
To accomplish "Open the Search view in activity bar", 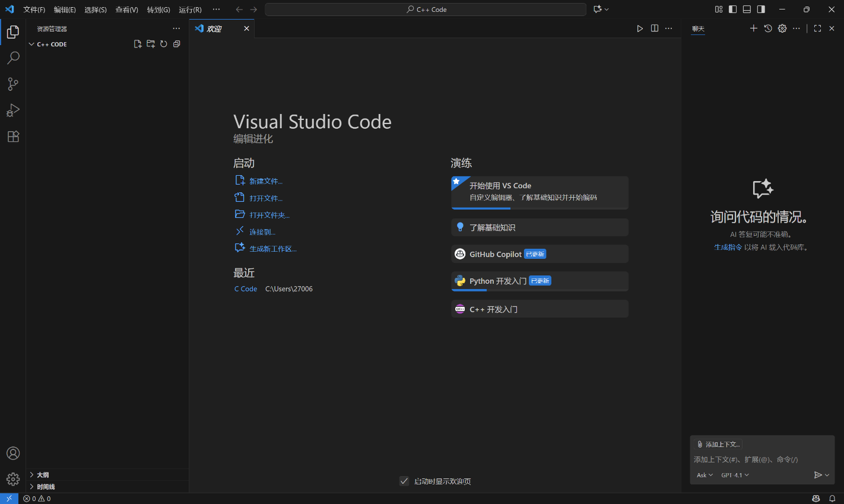I will click(x=13, y=58).
